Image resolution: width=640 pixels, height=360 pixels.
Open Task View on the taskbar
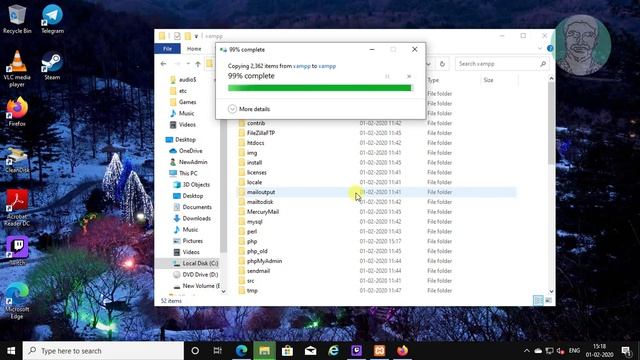pyautogui.click(x=218, y=351)
